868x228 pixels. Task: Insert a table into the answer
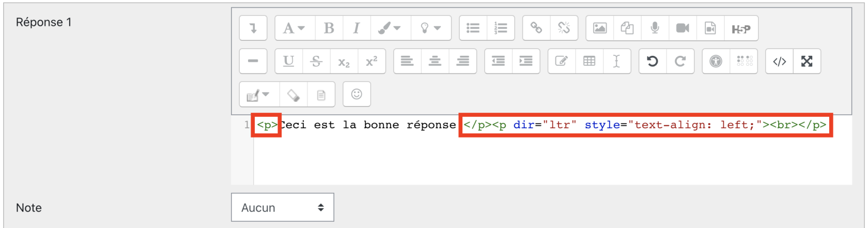click(x=589, y=61)
